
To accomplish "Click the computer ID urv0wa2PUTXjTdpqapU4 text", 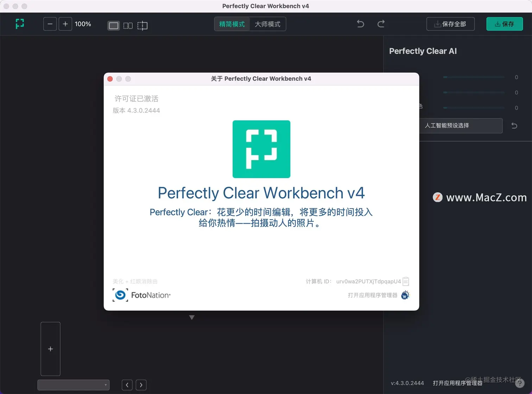I will tap(368, 281).
